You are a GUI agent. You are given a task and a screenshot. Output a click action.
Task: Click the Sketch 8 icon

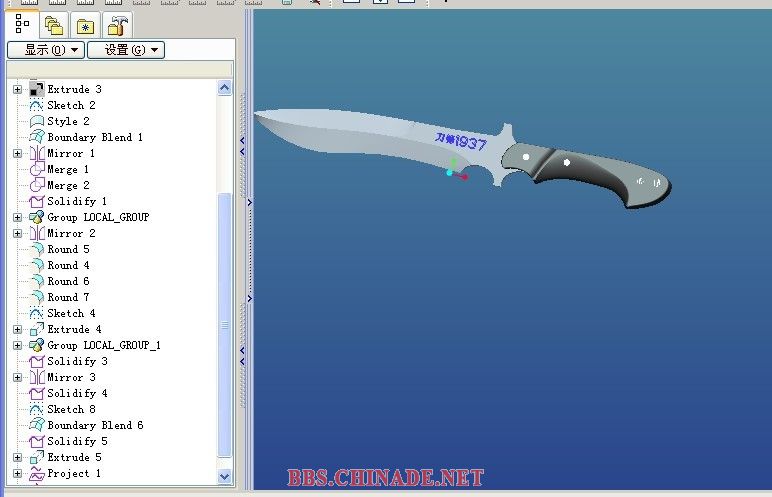coord(36,409)
